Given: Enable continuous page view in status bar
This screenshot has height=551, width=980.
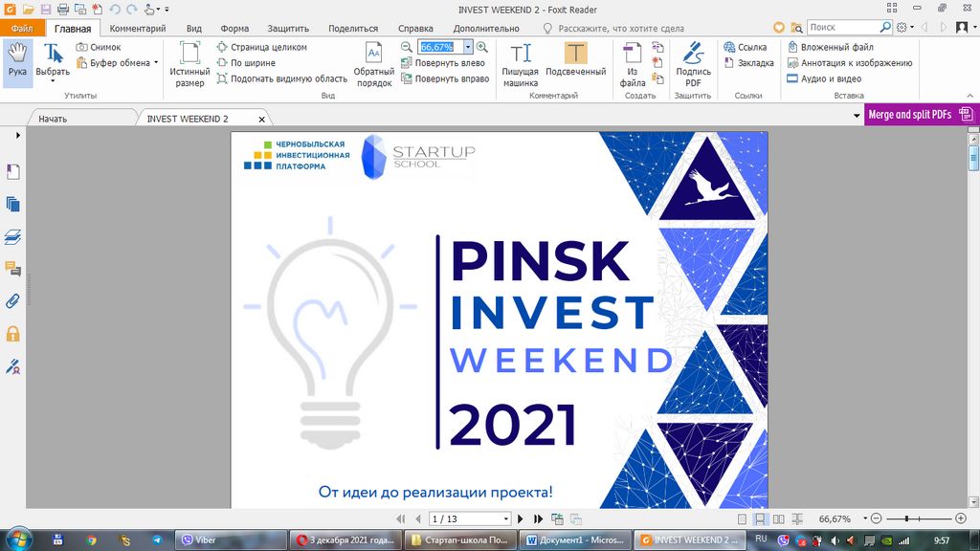Looking at the screenshot, I should click(x=759, y=518).
